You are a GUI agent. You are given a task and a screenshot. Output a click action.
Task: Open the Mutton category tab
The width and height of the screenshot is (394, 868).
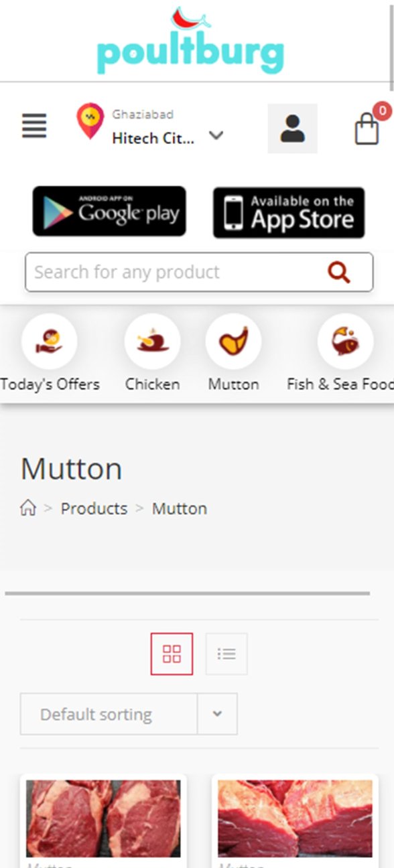click(x=233, y=354)
